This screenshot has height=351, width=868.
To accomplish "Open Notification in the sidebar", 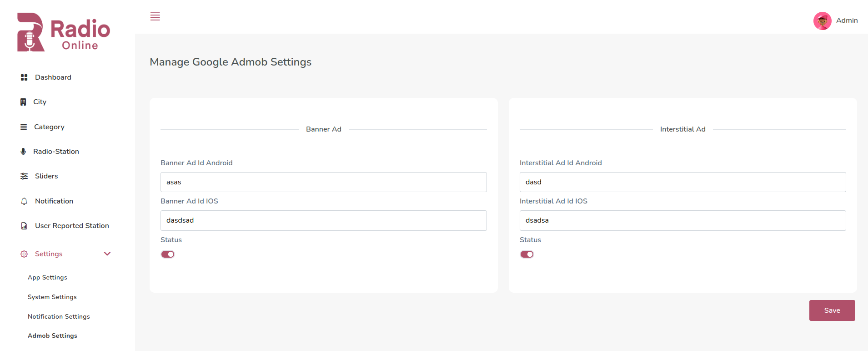I will coord(54,201).
